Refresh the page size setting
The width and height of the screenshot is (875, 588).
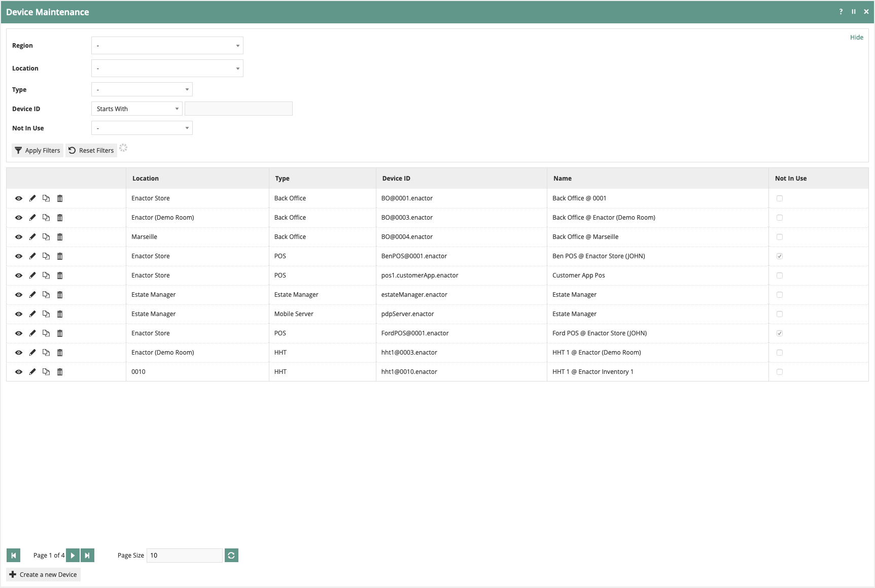pyautogui.click(x=231, y=556)
